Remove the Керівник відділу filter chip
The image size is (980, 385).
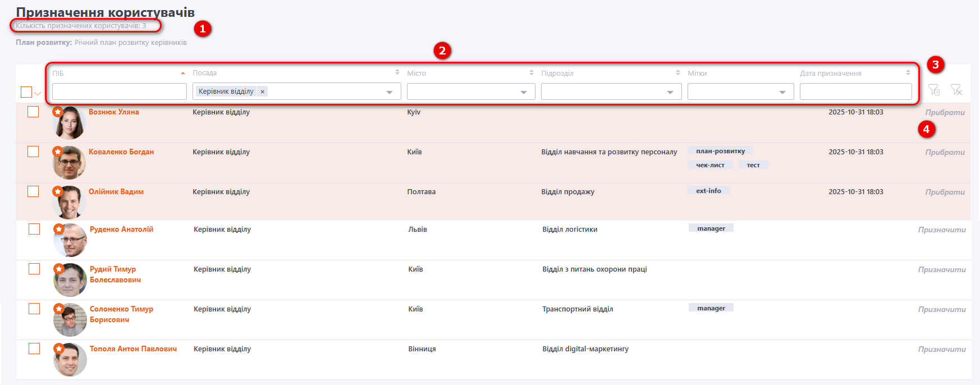262,91
